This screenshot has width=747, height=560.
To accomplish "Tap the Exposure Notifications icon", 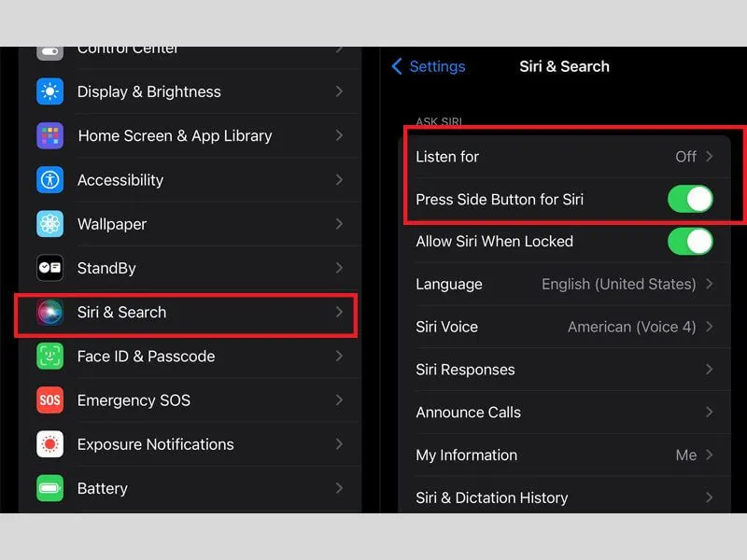I will 50,444.
